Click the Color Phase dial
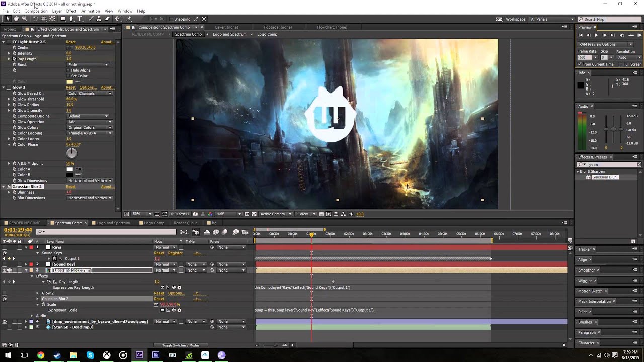 pos(72,153)
